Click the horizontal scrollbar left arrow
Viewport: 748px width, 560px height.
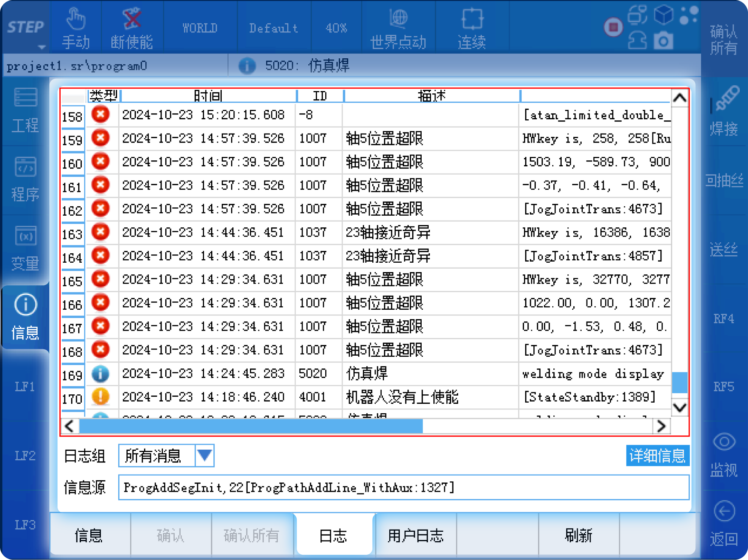(x=70, y=426)
